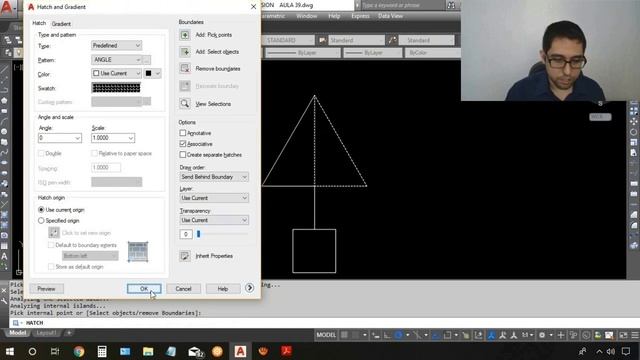Select the Specified origin radio button
Viewport: 640px width, 360px height.
41,220
